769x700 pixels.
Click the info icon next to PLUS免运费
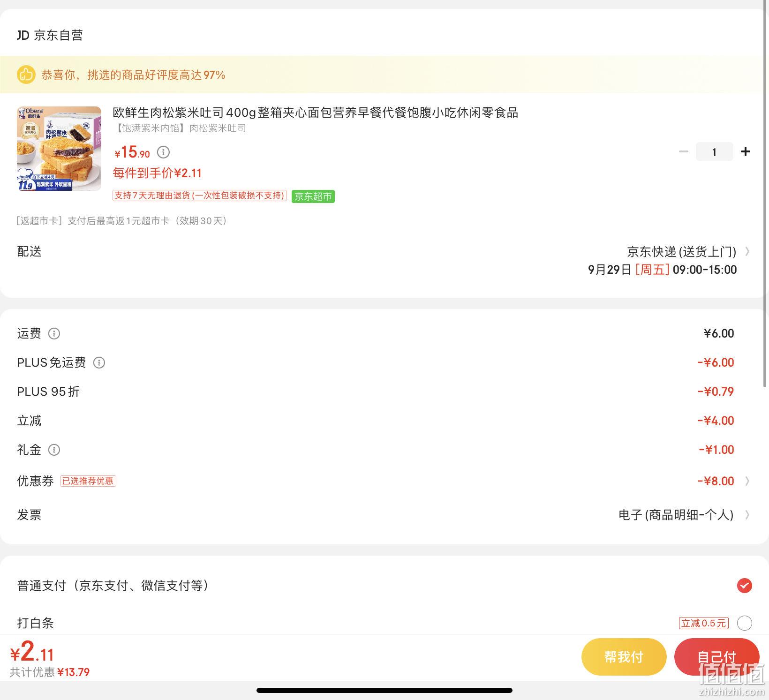tap(99, 362)
